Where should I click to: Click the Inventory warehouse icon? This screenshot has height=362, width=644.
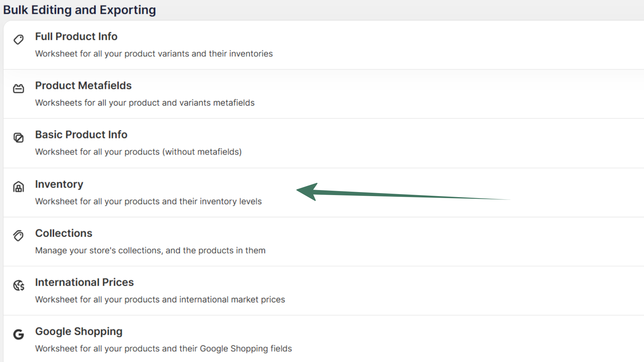pyautogui.click(x=18, y=187)
